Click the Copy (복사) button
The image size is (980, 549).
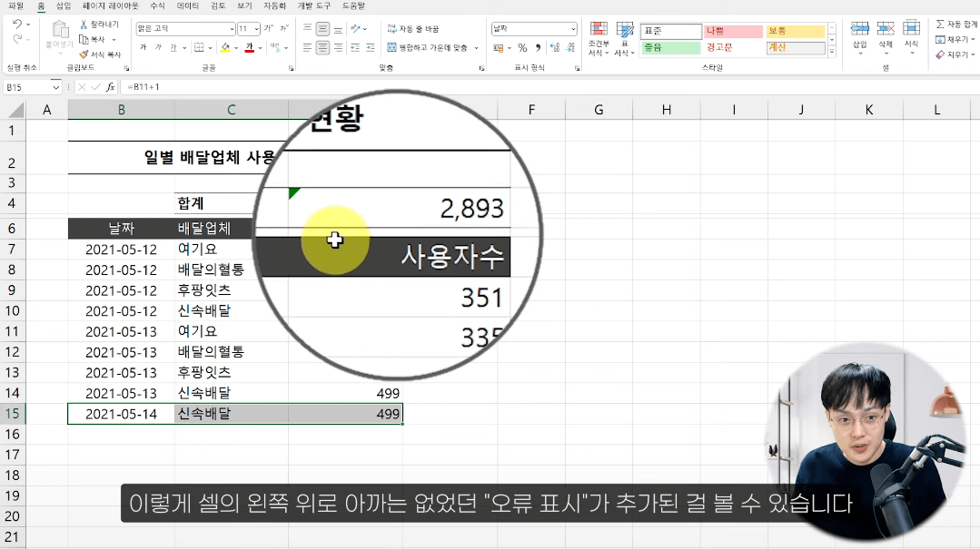(x=94, y=39)
